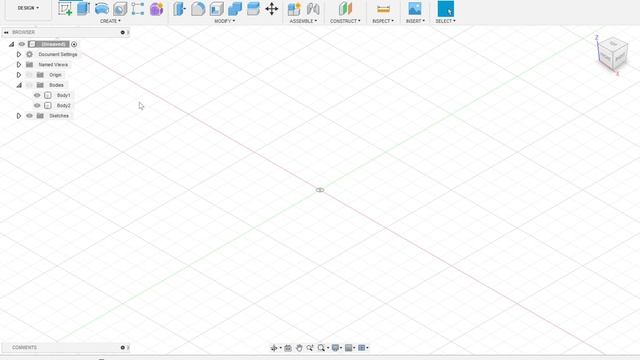Select the Fillet tool
The width and height of the screenshot is (640, 360).
pos(198,9)
